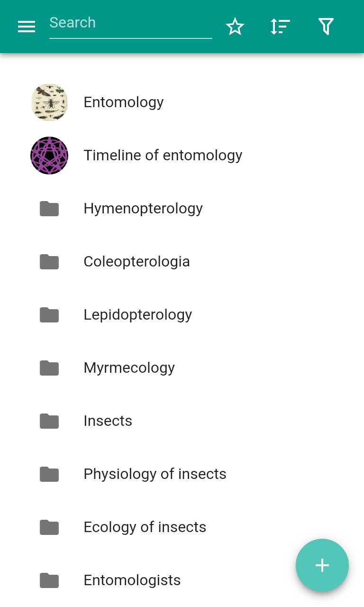Tap the floating add plus button
The image size is (364, 607).
click(x=322, y=565)
